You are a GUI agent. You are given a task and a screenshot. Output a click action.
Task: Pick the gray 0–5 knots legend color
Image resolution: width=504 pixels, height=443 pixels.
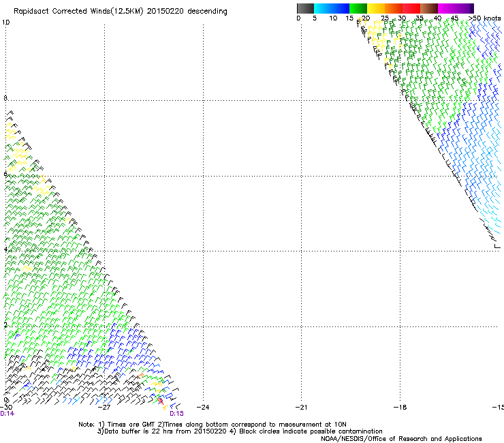(x=305, y=8)
